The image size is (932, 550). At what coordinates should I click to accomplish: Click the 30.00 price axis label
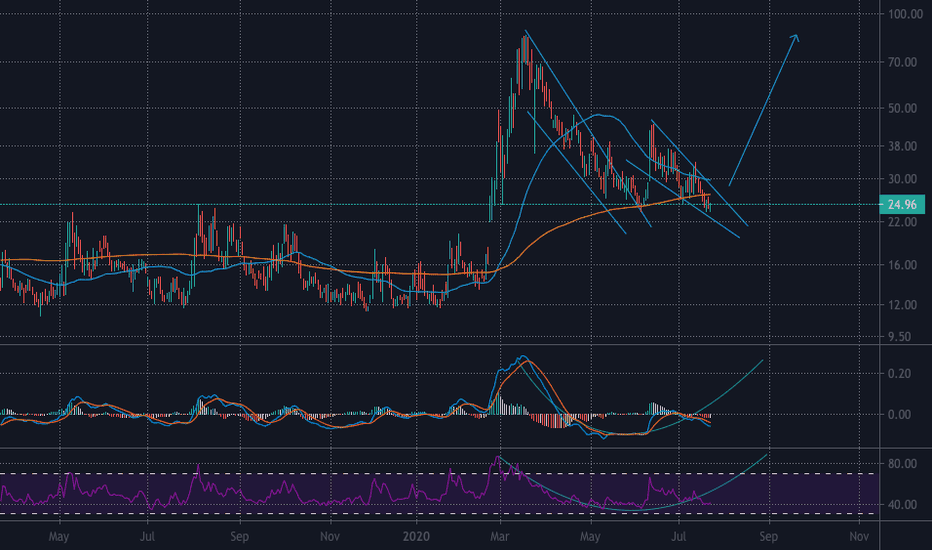tap(902, 179)
